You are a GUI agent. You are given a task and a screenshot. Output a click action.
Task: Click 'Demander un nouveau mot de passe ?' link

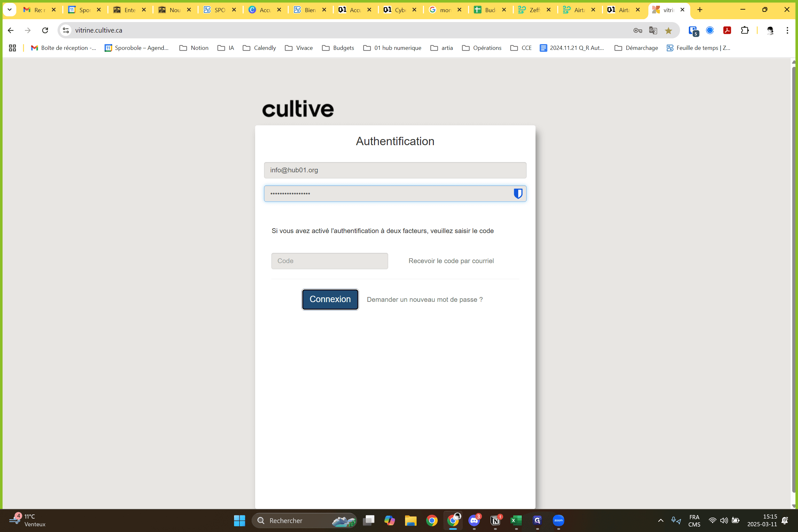point(425,300)
